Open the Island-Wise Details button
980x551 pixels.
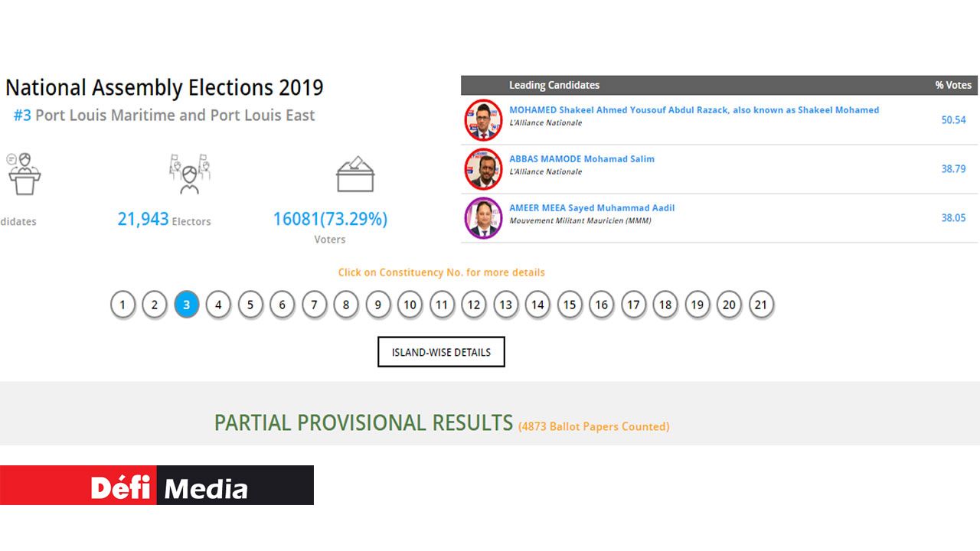(441, 352)
